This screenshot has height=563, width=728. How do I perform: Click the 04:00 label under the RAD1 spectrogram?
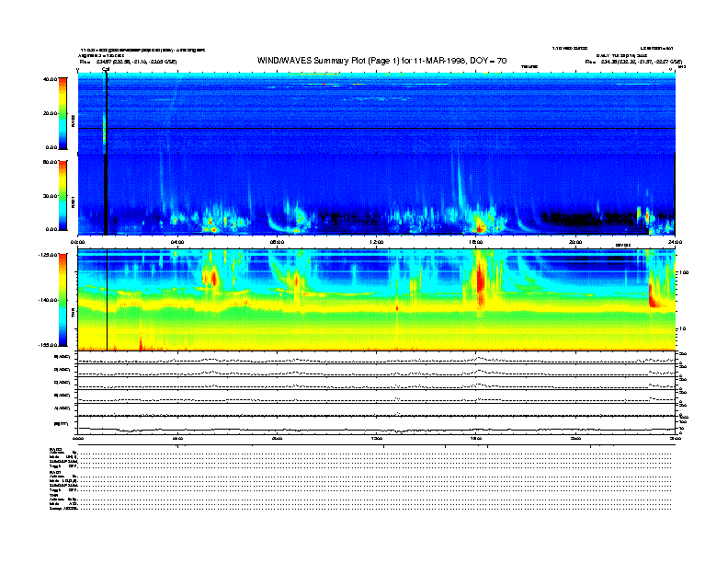177,242
